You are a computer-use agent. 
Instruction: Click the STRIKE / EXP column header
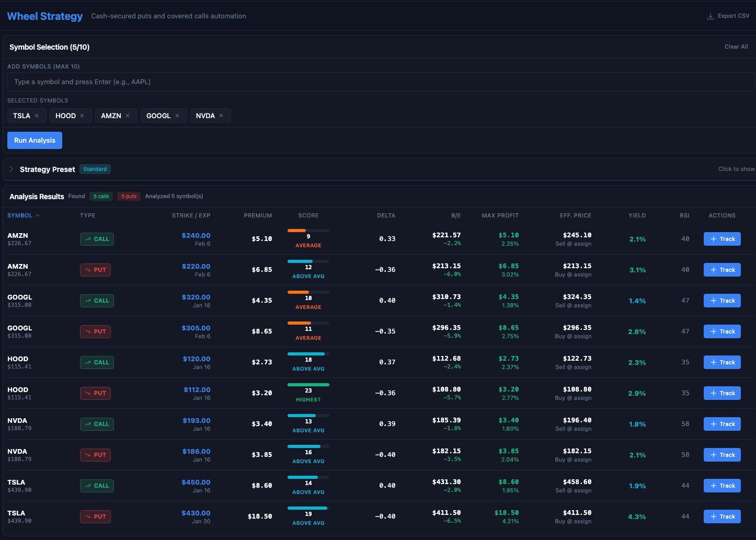point(191,215)
